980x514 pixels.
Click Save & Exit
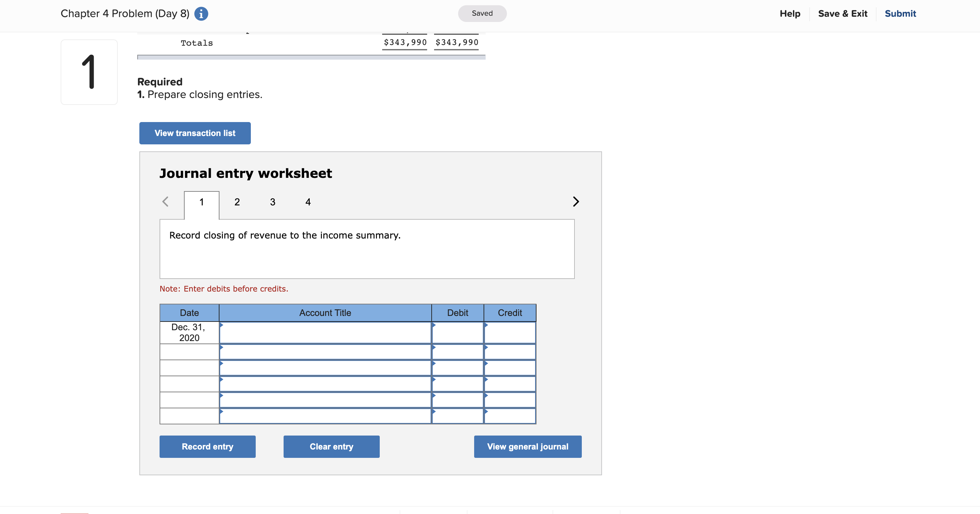[x=843, y=13]
